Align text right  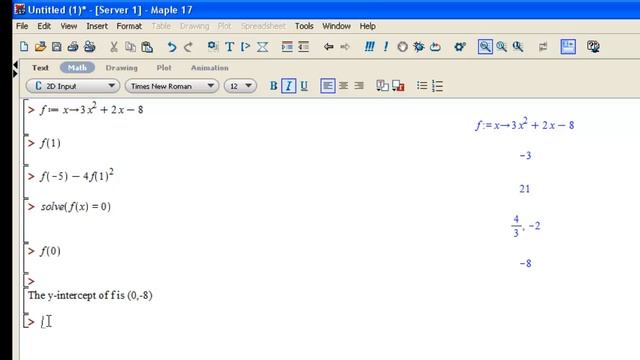click(x=359, y=86)
